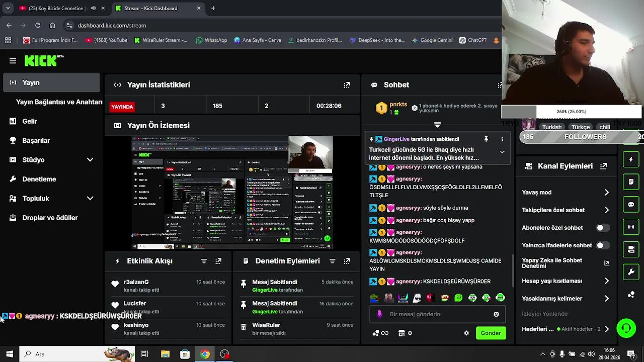The width and height of the screenshot is (644, 362).
Task: Click the channel actions sidebar button
Action: click(x=631, y=249)
